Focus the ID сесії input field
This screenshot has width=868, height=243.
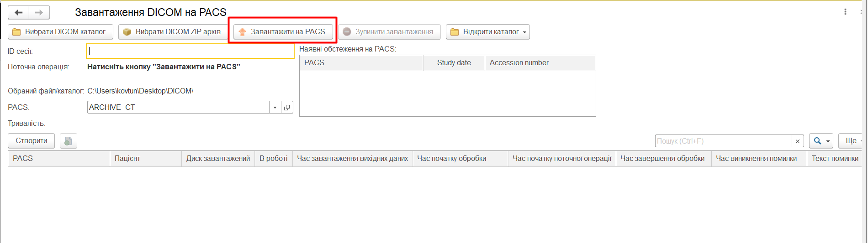tap(190, 52)
